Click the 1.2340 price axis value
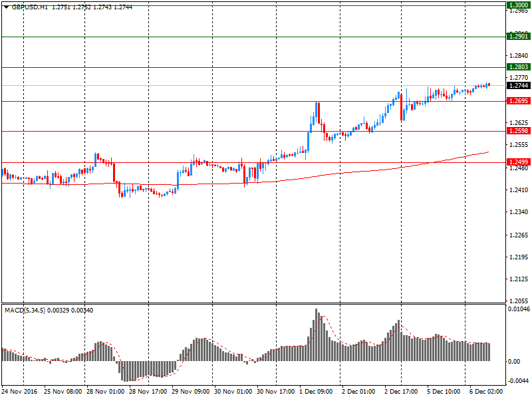Image resolution: width=532 pixels, height=399 pixels. [519, 212]
